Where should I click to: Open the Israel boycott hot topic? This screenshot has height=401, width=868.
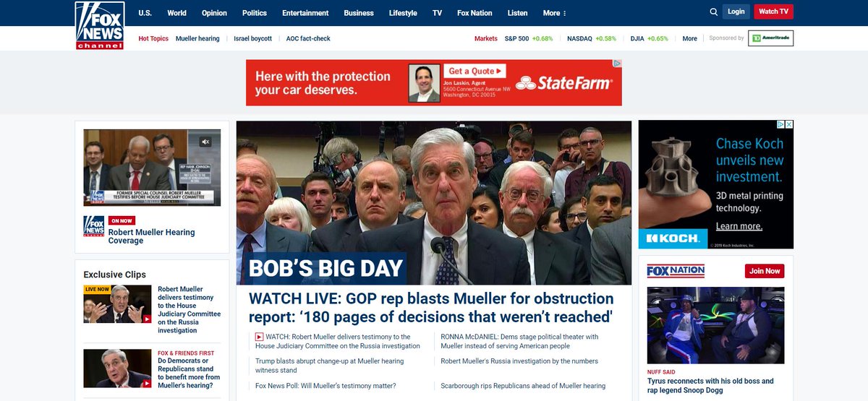tap(253, 38)
